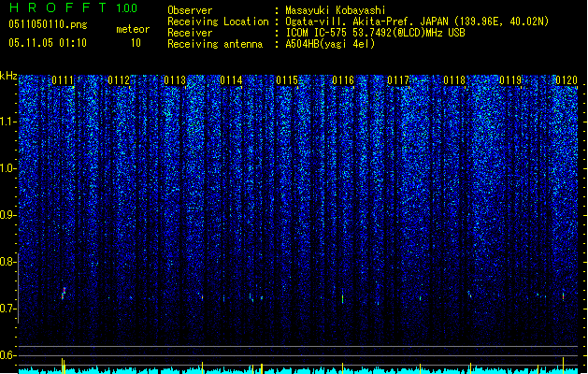This screenshot has width=588, height=374.
Task: Click the file name 0511050110.png
Action: 48,24
